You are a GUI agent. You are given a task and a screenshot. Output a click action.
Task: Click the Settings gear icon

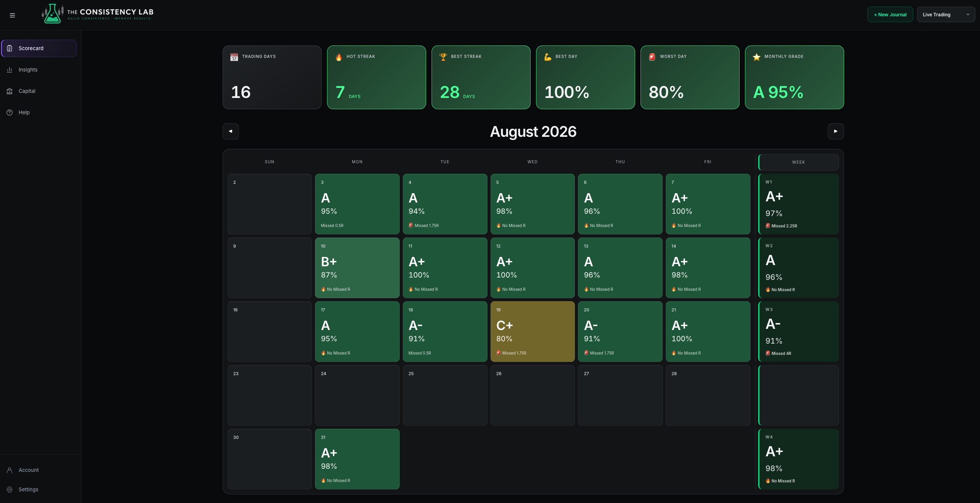10,489
